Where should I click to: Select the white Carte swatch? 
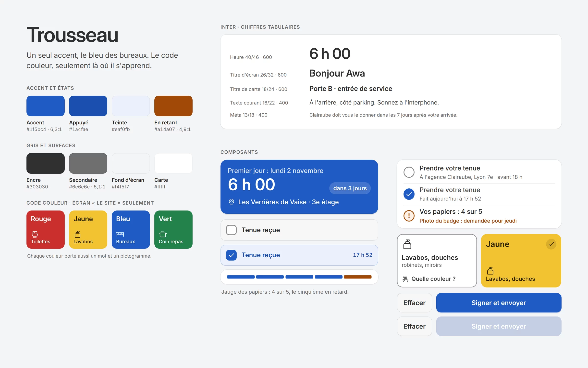tap(173, 163)
